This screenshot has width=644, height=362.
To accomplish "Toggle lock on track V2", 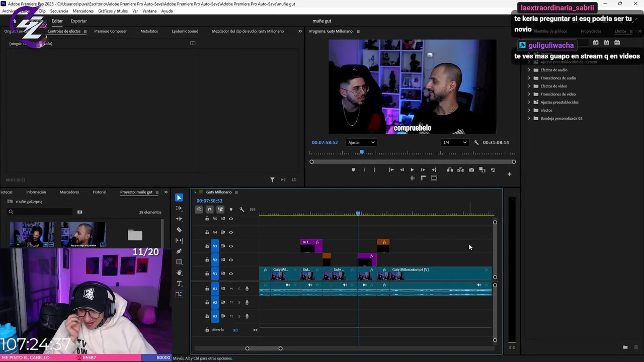I will [x=207, y=260].
